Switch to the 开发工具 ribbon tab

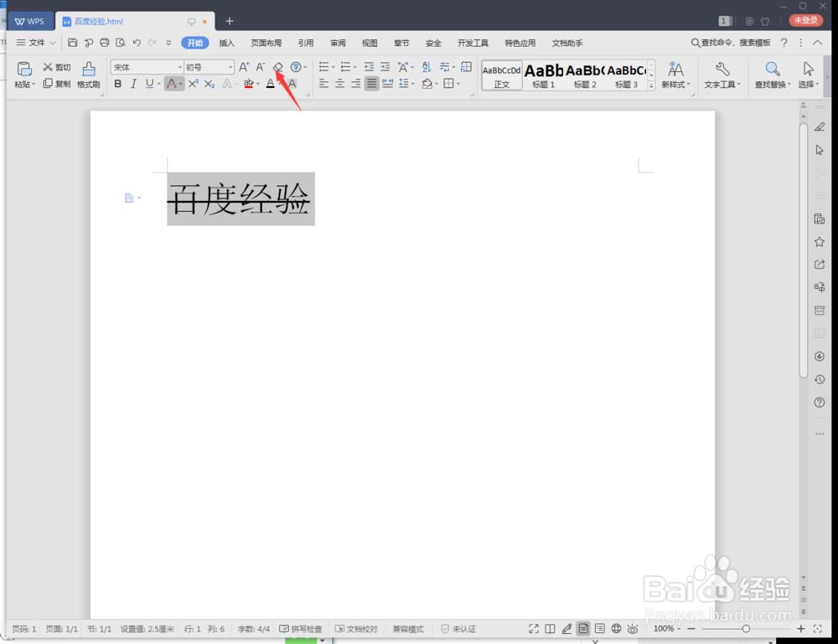(x=473, y=44)
